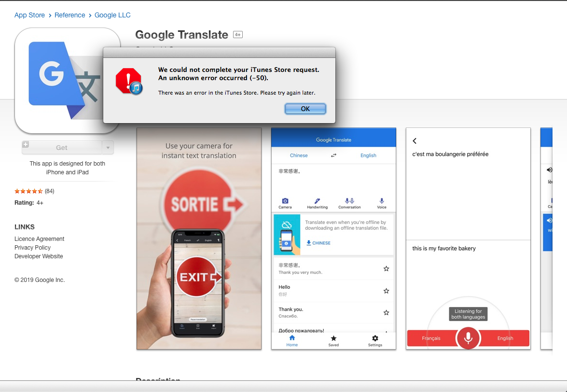Click the offline cloud phone illustration
The width and height of the screenshot is (567, 392).
pos(287,235)
